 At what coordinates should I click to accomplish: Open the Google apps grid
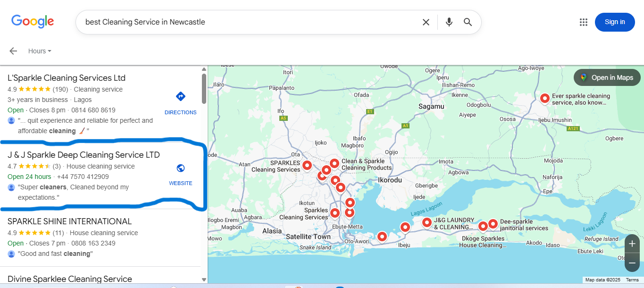point(583,22)
